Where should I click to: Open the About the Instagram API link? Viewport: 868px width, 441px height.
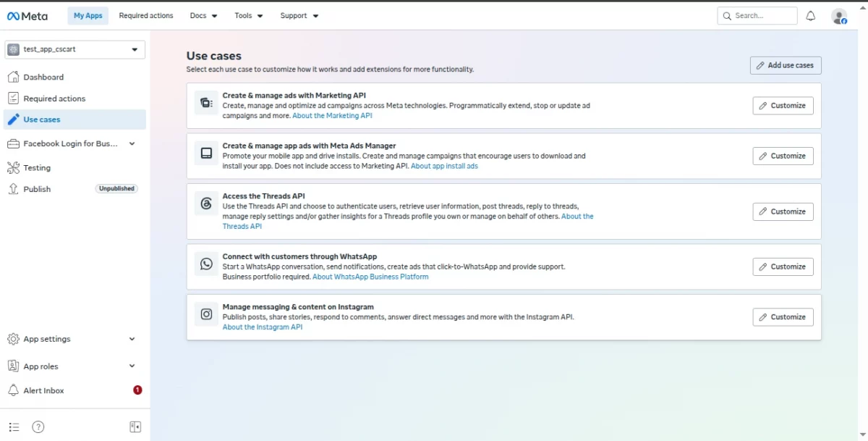[x=263, y=327]
